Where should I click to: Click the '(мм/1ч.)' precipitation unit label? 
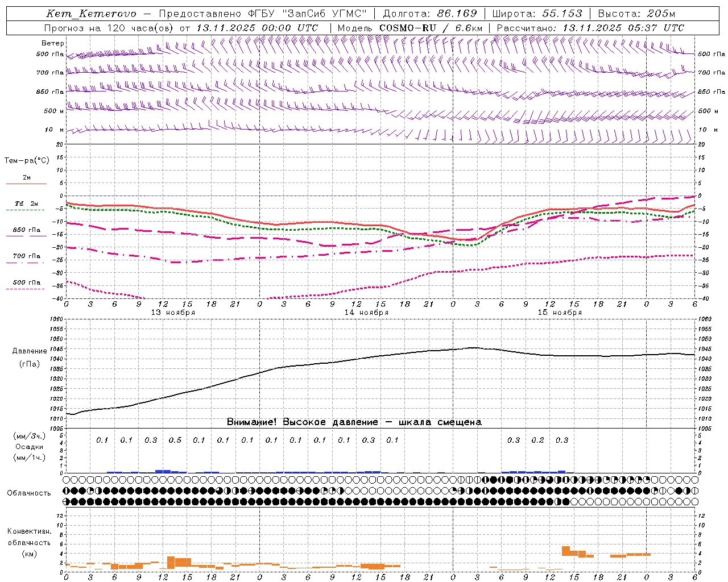click(x=30, y=458)
